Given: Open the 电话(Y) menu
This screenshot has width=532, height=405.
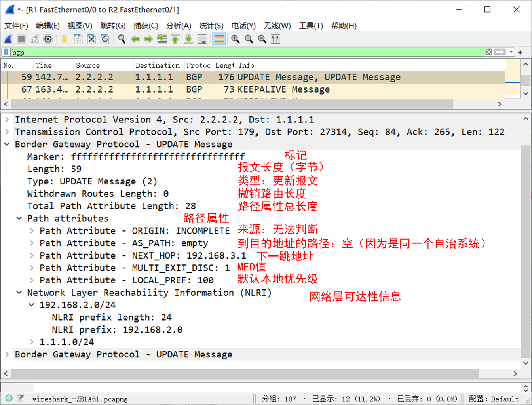Looking at the screenshot, I should (x=243, y=26).
